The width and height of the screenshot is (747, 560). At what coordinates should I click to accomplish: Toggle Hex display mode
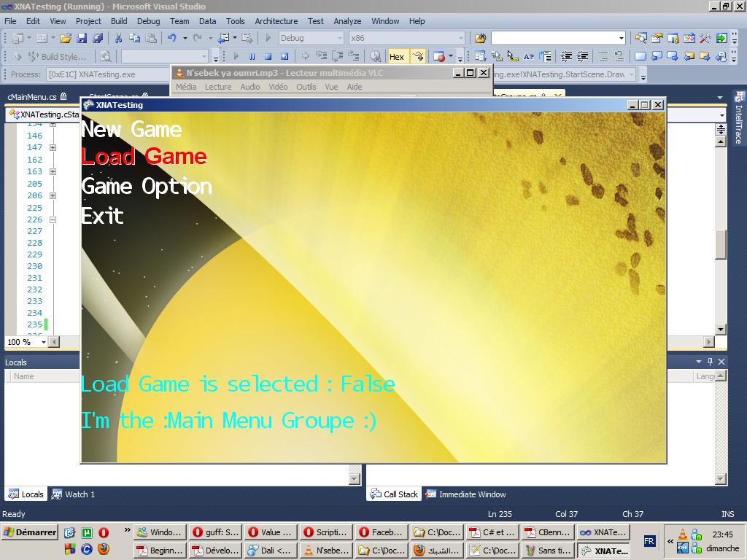pos(397,56)
